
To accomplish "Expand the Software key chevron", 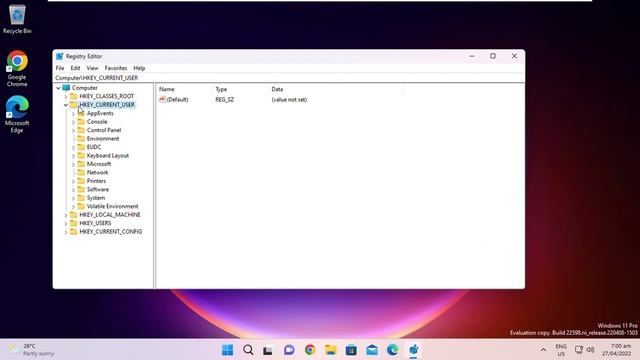I will click(x=73, y=189).
